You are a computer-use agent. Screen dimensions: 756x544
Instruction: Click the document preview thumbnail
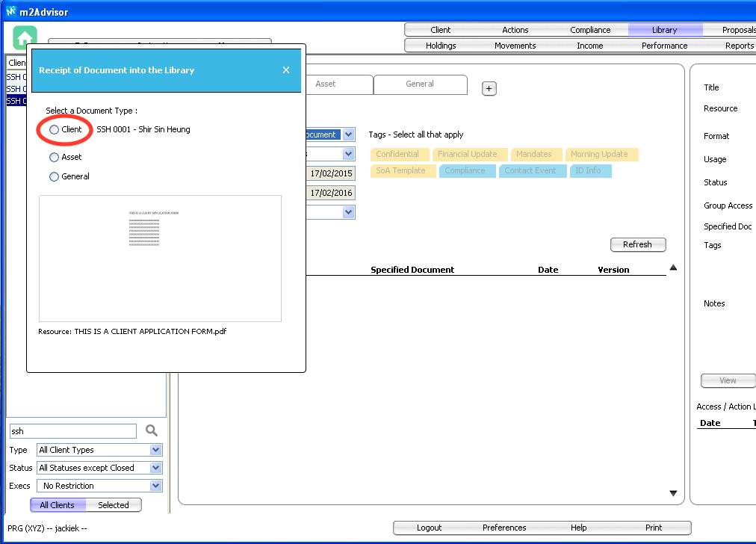point(160,258)
